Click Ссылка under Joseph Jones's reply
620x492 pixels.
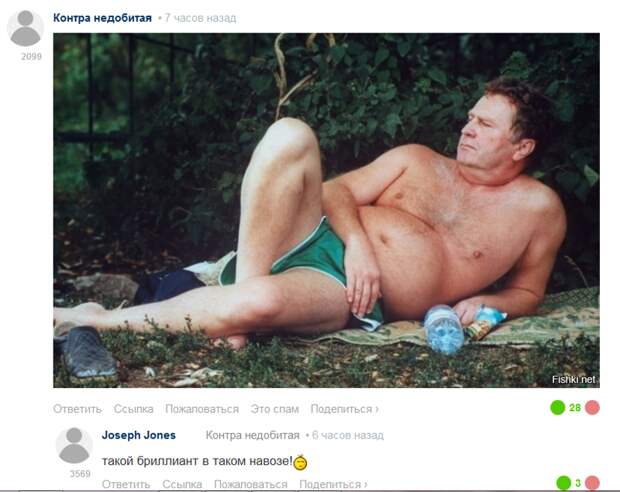182,484
